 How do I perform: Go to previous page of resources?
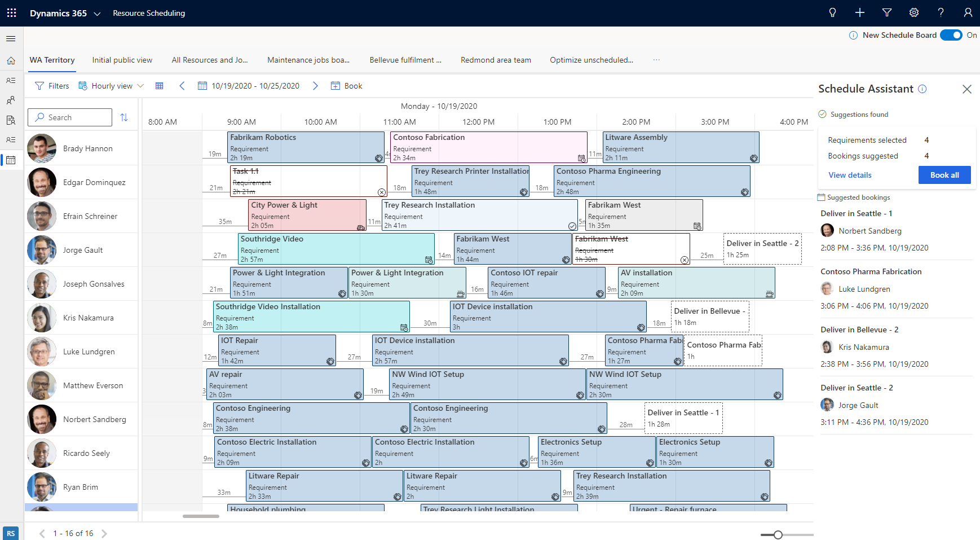click(x=42, y=533)
